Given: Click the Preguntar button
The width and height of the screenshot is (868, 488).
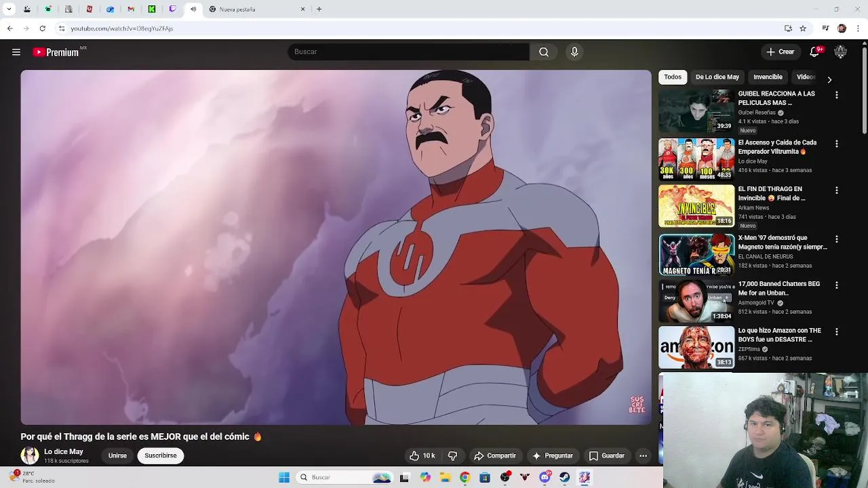Looking at the screenshot, I should point(553,455).
